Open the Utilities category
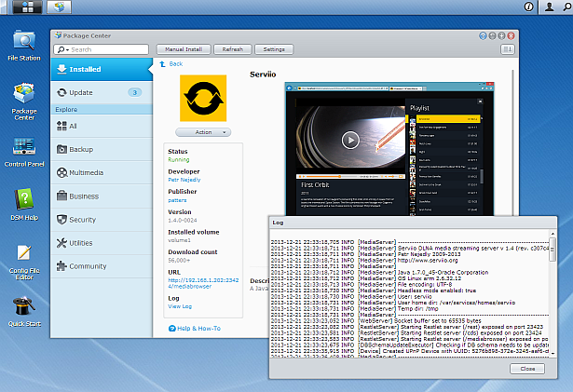Screen dimensions: 573x392 [102, 243]
